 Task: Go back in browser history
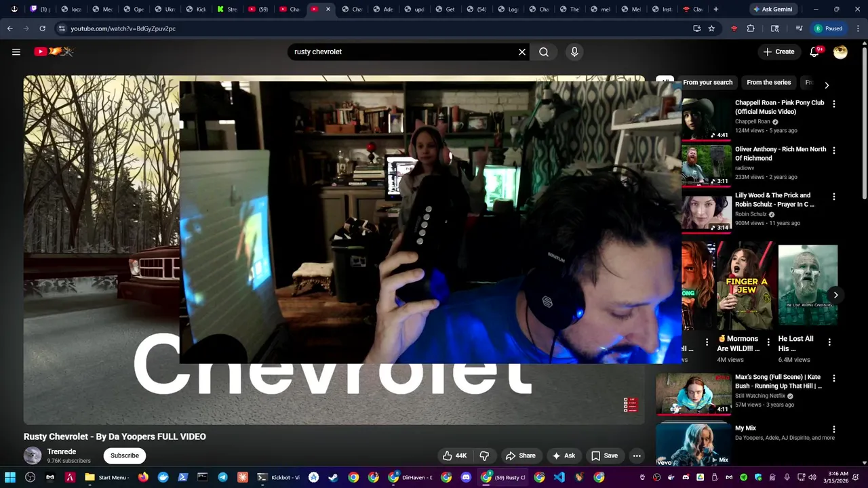[9, 28]
